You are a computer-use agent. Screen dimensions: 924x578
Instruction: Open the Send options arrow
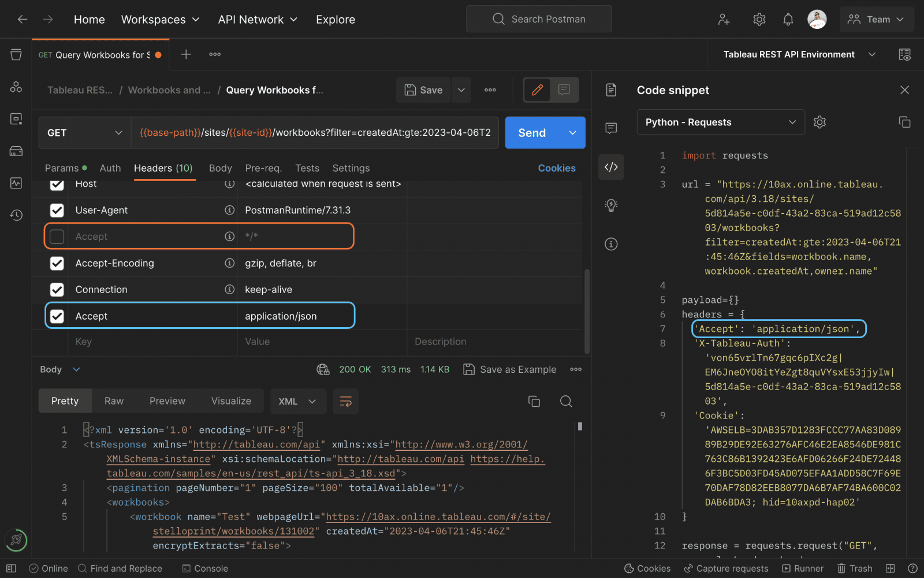572,132
